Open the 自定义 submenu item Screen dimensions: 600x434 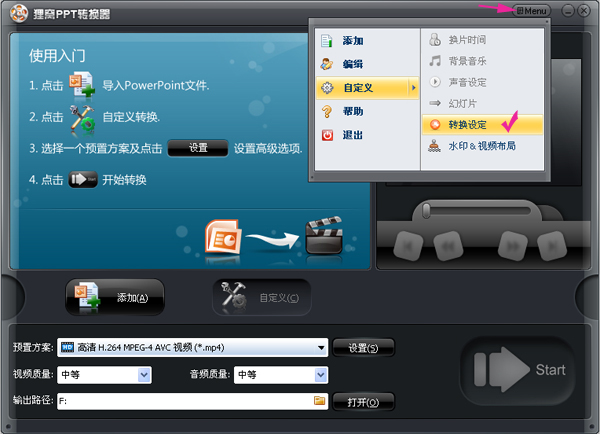[367, 88]
